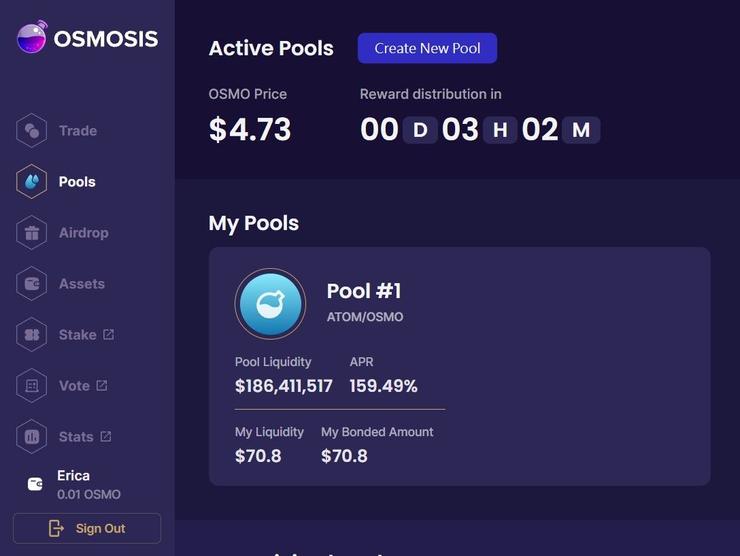Click external link icon beside Stats
The image size is (740, 556).
pyautogui.click(x=106, y=437)
